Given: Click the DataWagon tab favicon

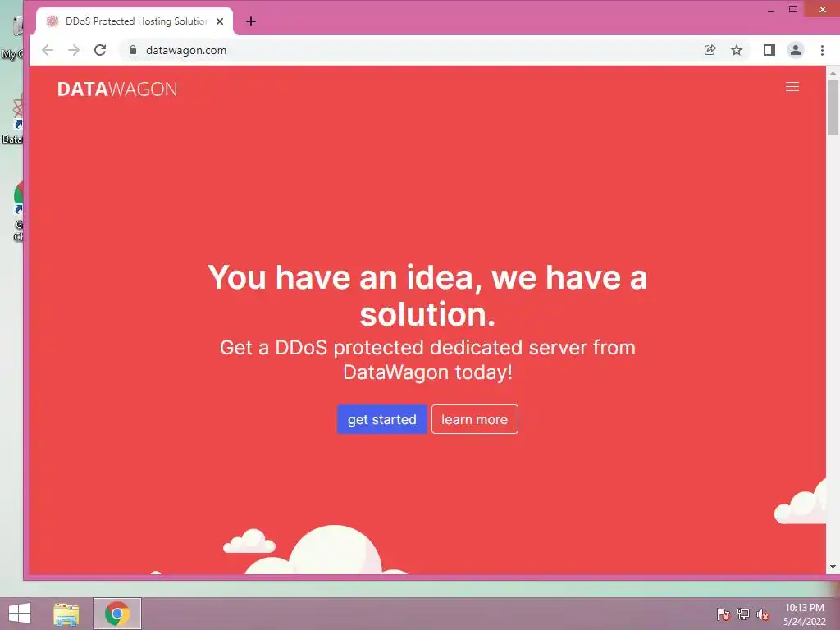Looking at the screenshot, I should tap(52, 21).
